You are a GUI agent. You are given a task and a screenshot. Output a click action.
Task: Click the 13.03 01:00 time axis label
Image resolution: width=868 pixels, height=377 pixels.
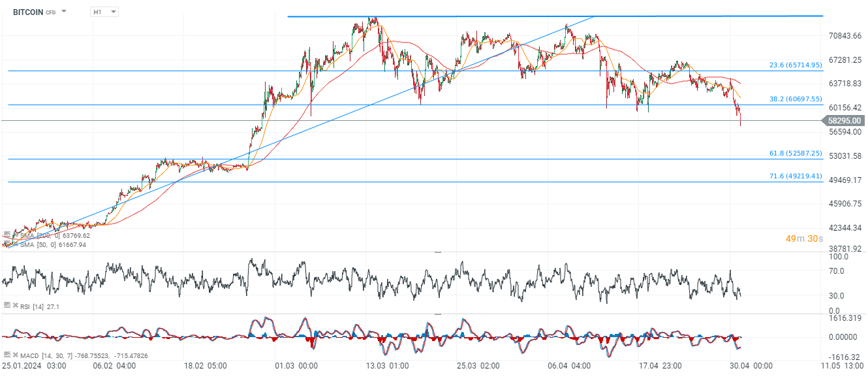(388, 367)
